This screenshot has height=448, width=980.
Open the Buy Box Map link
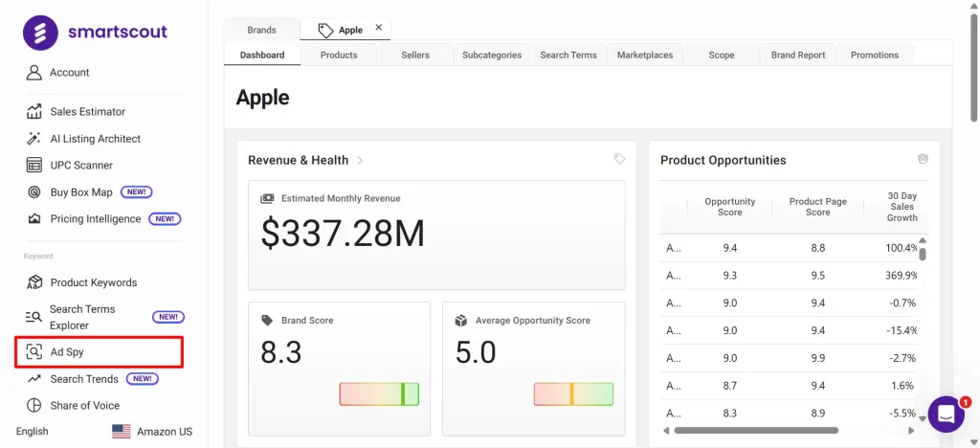pyautogui.click(x=81, y=192)
